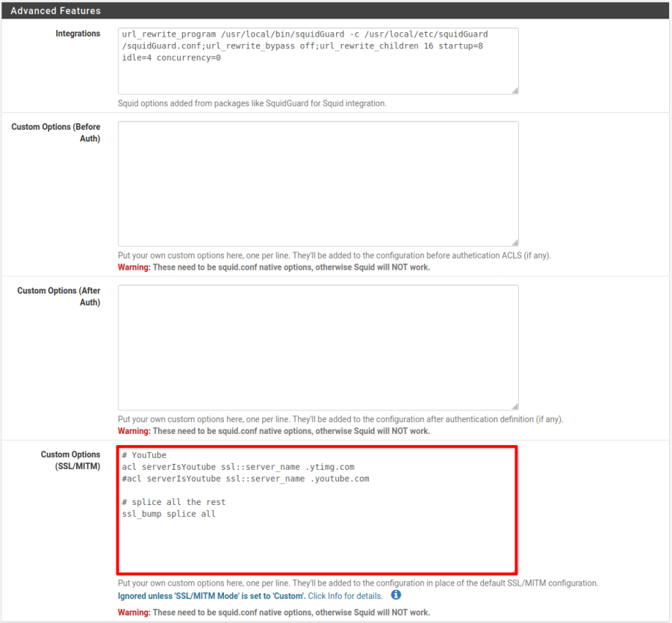672x623 pixels.
Task: Click empty area of SSL/MITM options textarea
Action: (x=317, y=545)
